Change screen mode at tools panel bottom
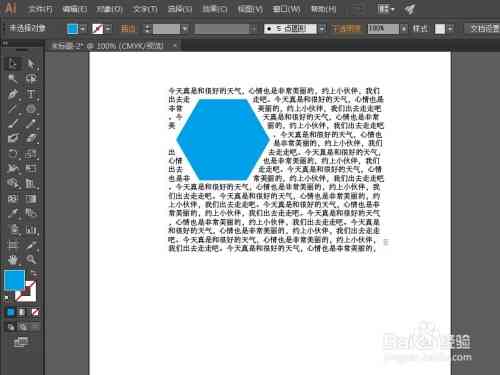Viewport: 500px width, 375px height. pos(21,342)
